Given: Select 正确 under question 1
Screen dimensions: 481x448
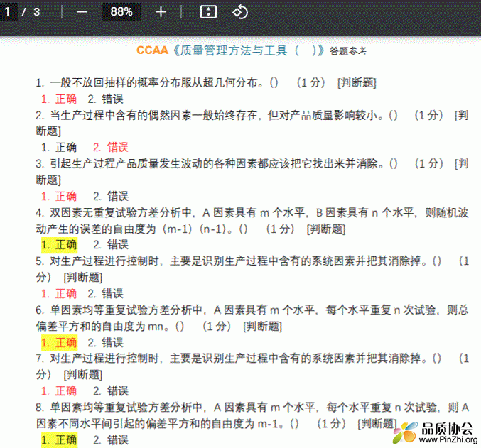Looking at the screenshot, I should pyautogui.click(x=59, y=99).
